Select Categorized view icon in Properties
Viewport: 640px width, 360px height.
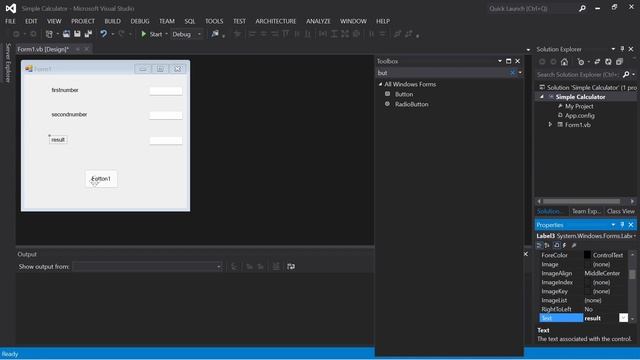pos(539,245)
